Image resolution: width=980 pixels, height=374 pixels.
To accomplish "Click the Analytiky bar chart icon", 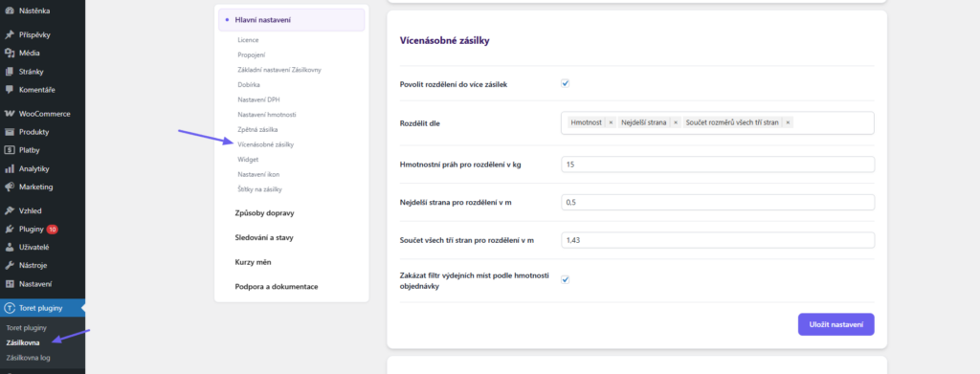I will pyautogui.click(x=10, y=168).
